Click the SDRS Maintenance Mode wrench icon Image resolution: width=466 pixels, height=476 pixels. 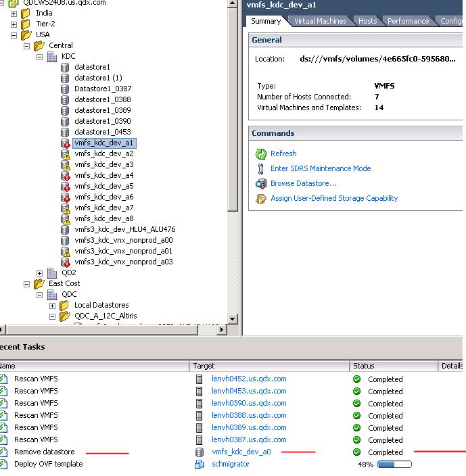pos(261,169)
